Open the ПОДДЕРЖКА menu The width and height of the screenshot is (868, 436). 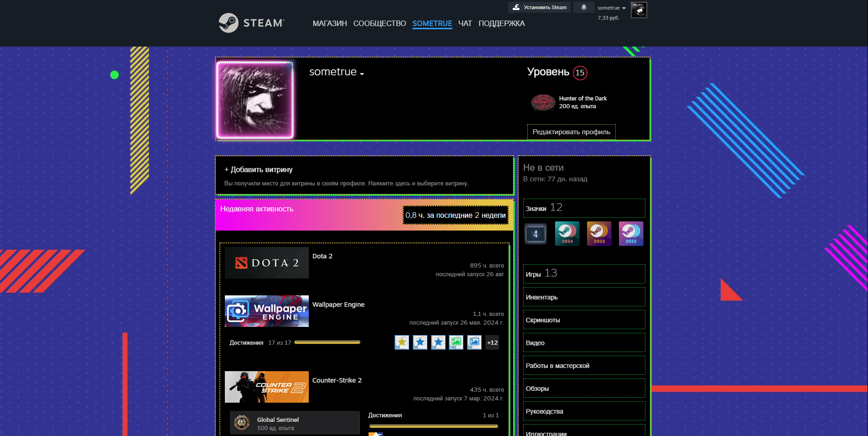point(502,23)
